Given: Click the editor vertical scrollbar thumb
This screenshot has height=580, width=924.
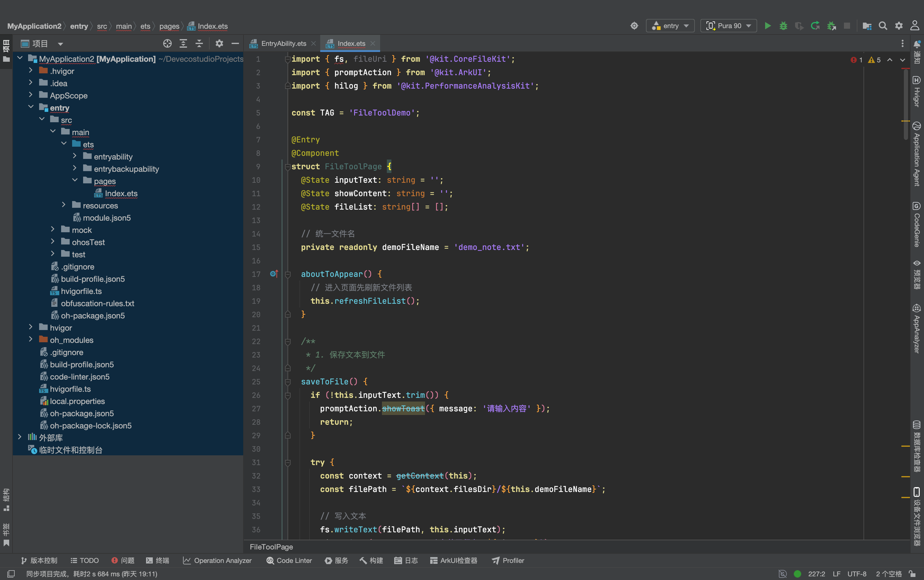Looking at the screenshot, I should click(x=906, y=104).
